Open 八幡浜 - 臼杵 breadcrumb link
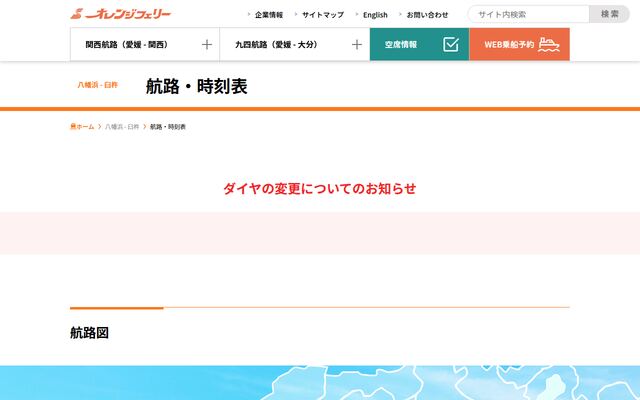This screenshot has height=400, width=640. (122, 127)
